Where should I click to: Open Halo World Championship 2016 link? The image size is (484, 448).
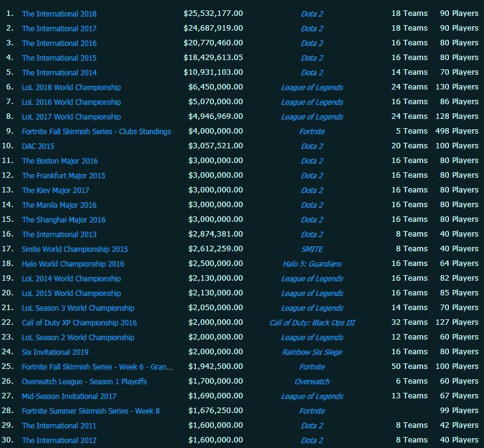click(x=73, y=264)
